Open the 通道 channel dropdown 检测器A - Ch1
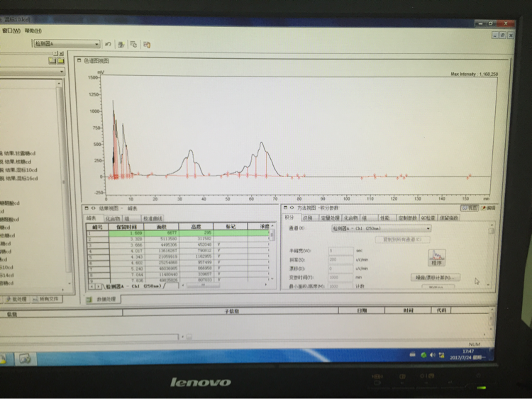This screenshot has height=399, width=532. click(x=428, y=228)
